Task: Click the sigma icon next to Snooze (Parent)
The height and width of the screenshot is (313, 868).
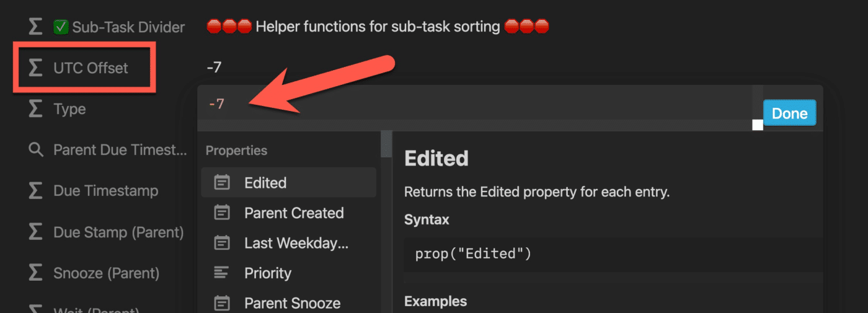Action: tap(36, 273)
